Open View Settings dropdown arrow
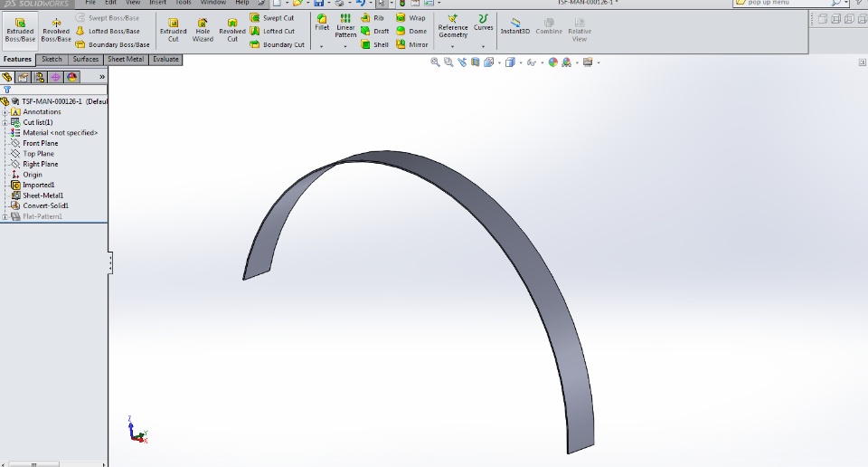Image resolution: width=868 pixels, height=467 pixels. pos(599,62)
